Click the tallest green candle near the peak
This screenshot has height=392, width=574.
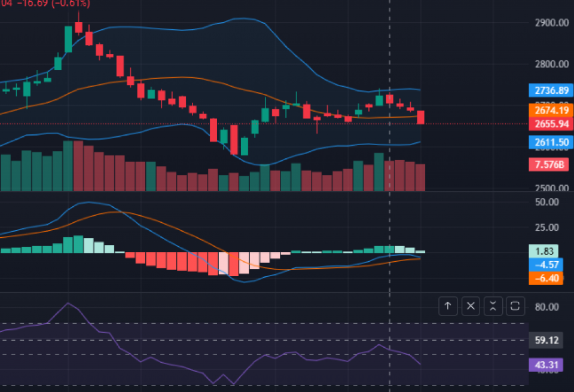coord(68,39)
